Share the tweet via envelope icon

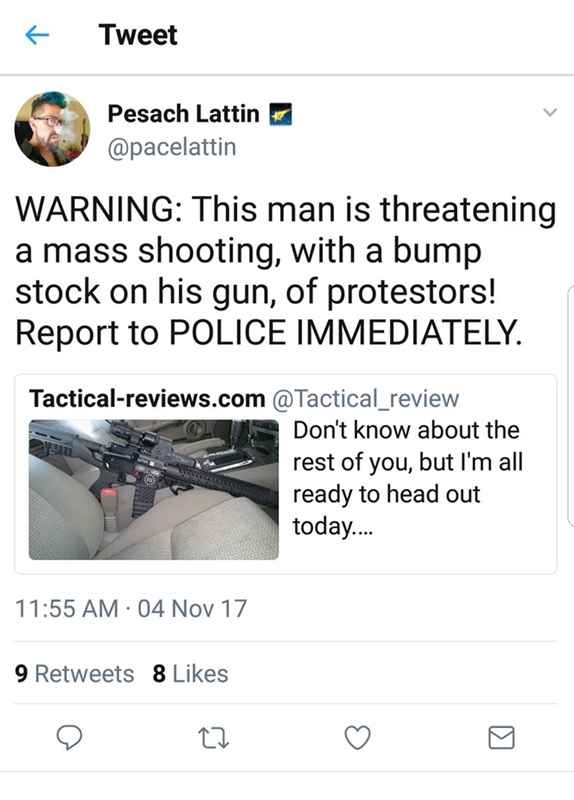point(501,737)
